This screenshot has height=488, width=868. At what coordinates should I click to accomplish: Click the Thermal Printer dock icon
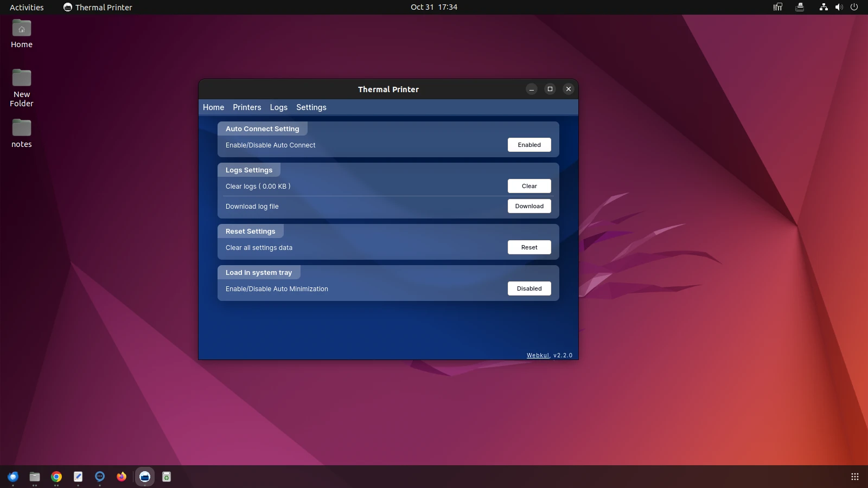click(x=145, y=477)
